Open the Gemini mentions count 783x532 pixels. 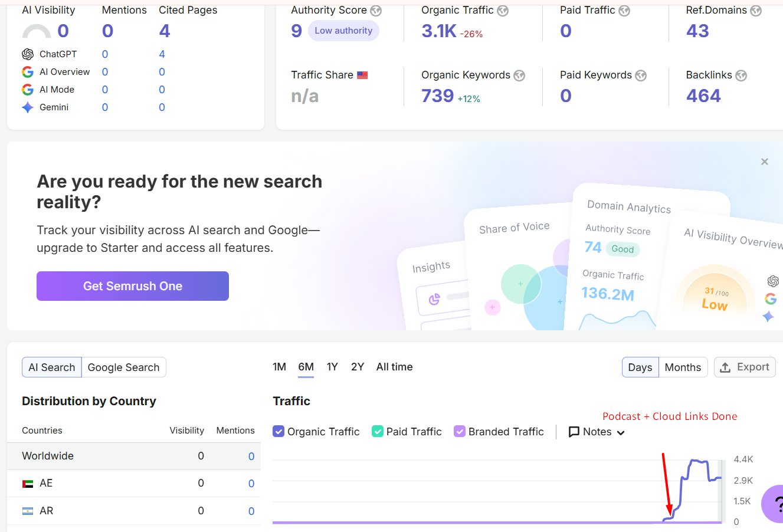105,107
